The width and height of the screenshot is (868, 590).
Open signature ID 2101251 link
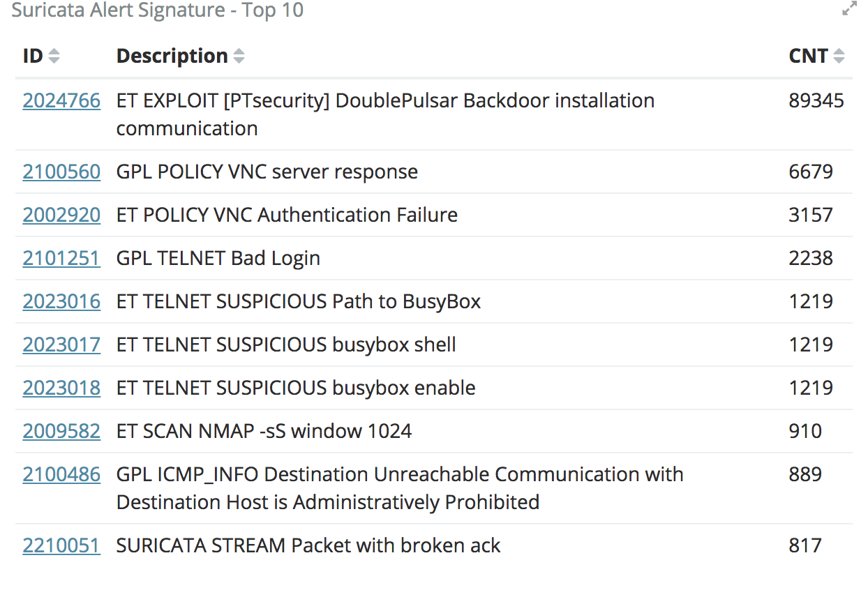pos(61,259)
